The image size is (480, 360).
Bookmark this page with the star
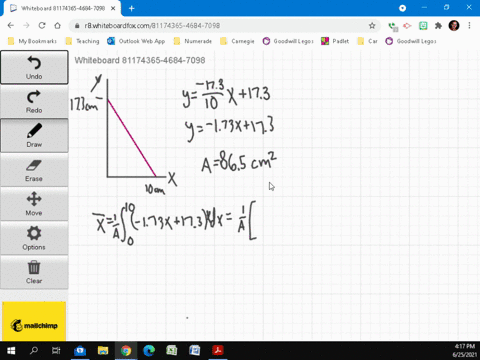[x=372, y=26]
